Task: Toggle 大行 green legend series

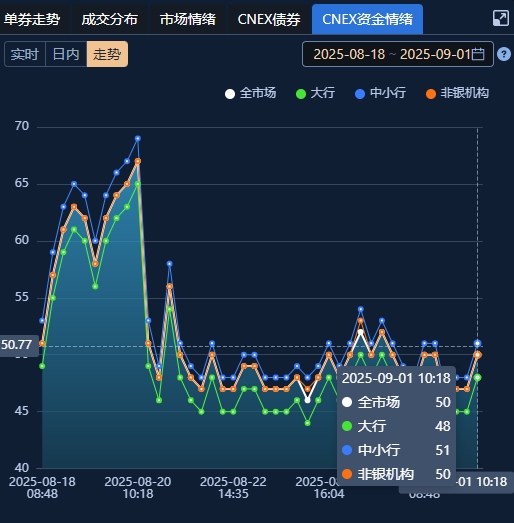Action: [x=315, y=93]
